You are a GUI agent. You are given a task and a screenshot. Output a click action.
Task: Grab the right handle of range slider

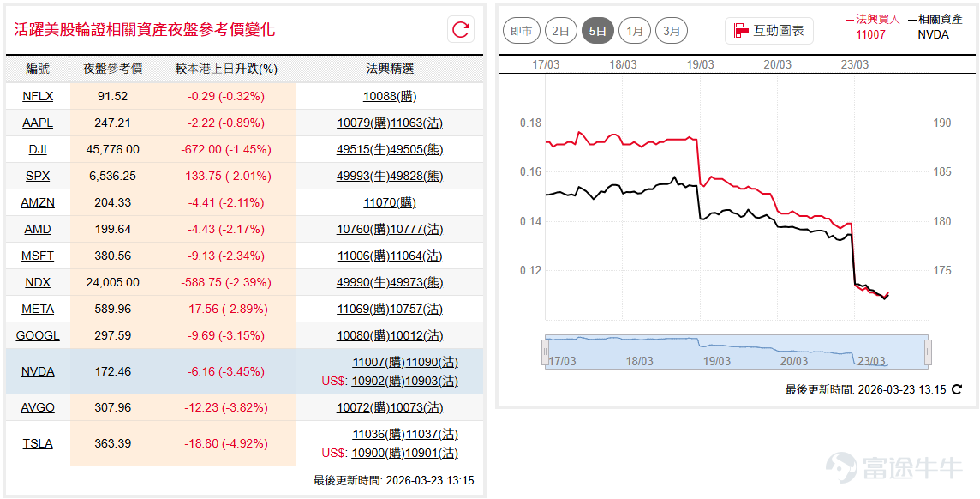tap(928, 352)
